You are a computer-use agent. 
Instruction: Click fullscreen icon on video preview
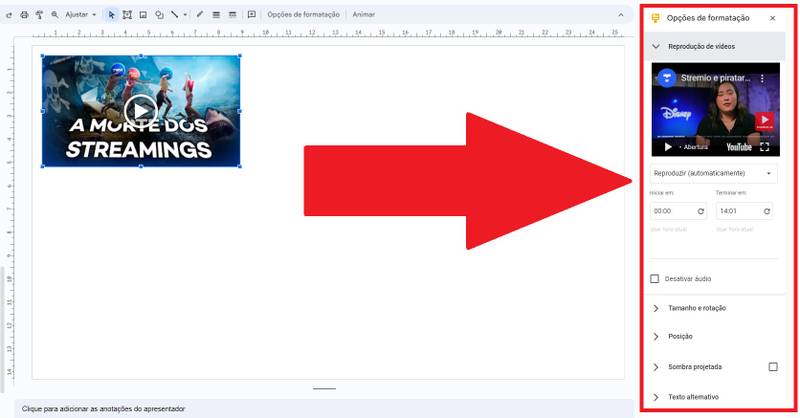764,147
